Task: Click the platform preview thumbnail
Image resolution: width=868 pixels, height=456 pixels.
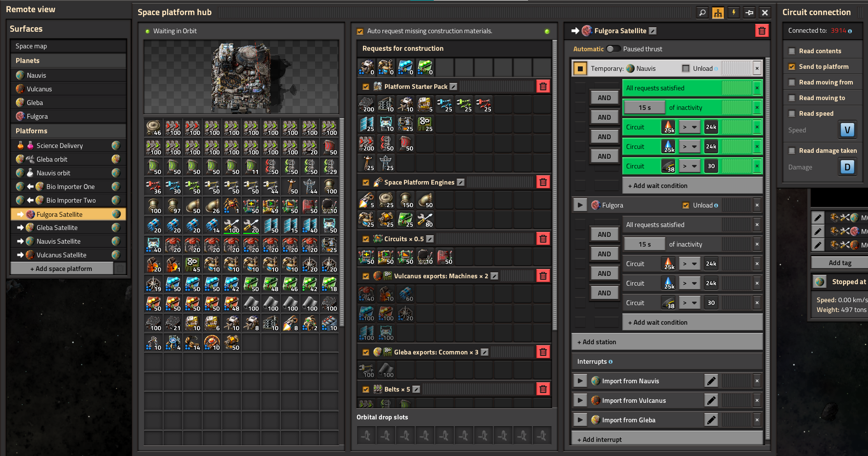Action: tap(241, 77)
